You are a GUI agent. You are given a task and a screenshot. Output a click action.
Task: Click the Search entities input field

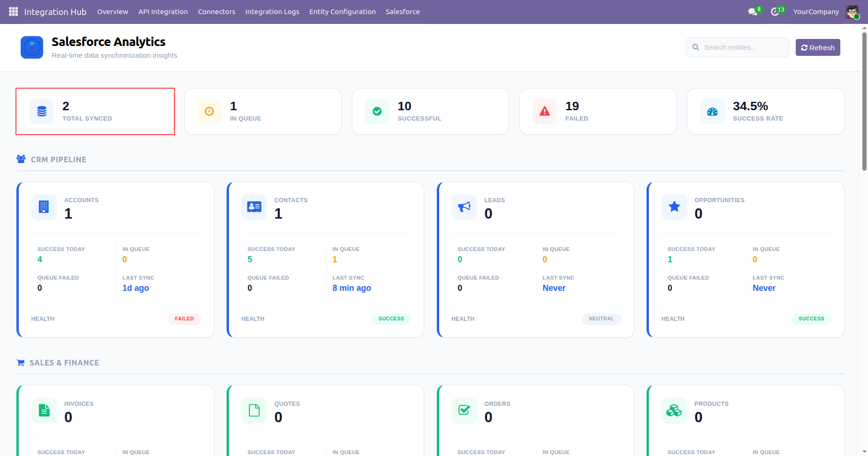(738, 47)
